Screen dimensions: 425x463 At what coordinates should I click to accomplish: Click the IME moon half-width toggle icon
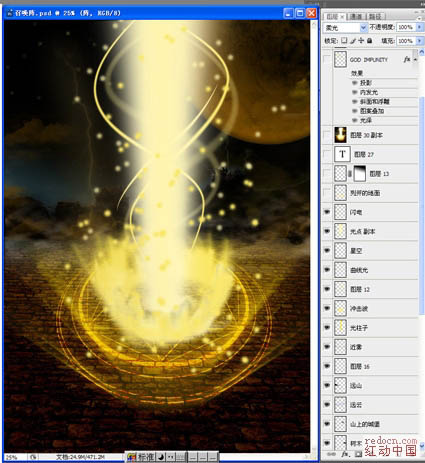tap(161, 457)
